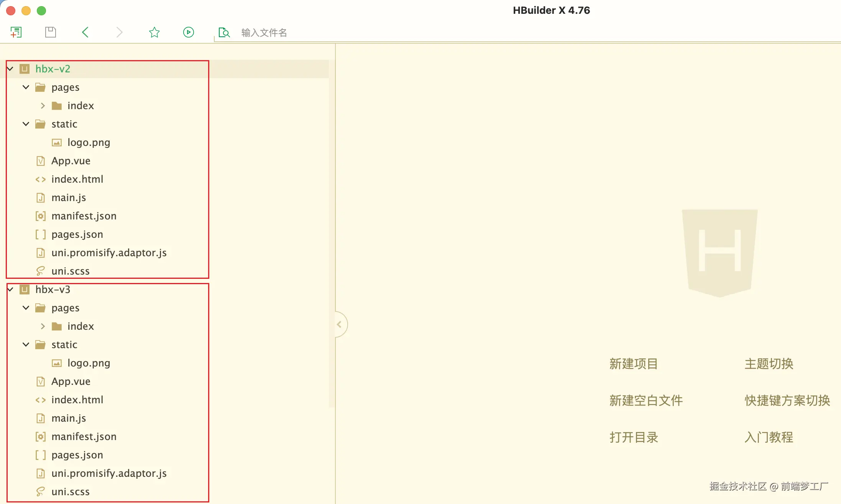This screenshot has height=504, width=841.
Task: Select uni.scss file in hbx-v3
Action: 70,492
